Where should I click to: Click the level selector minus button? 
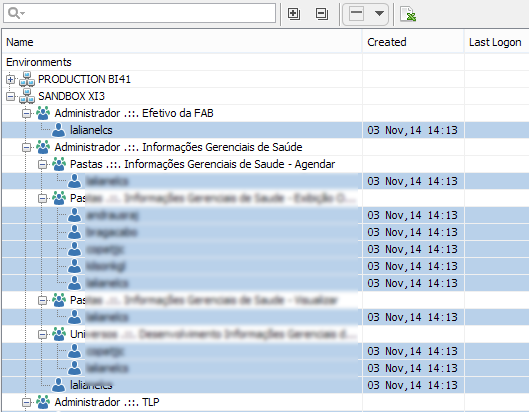click(x=356, y=13)
